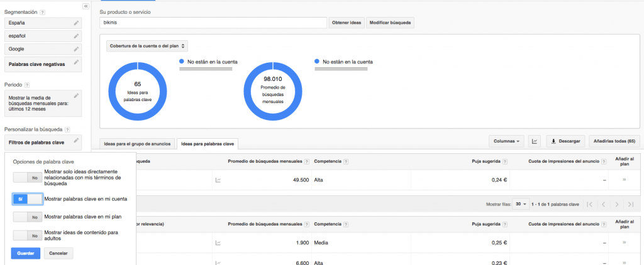The height and width of the screenshot is (265, 644).
Task: Help icon for Promedio de búsquedas second table
Action: 306,224
